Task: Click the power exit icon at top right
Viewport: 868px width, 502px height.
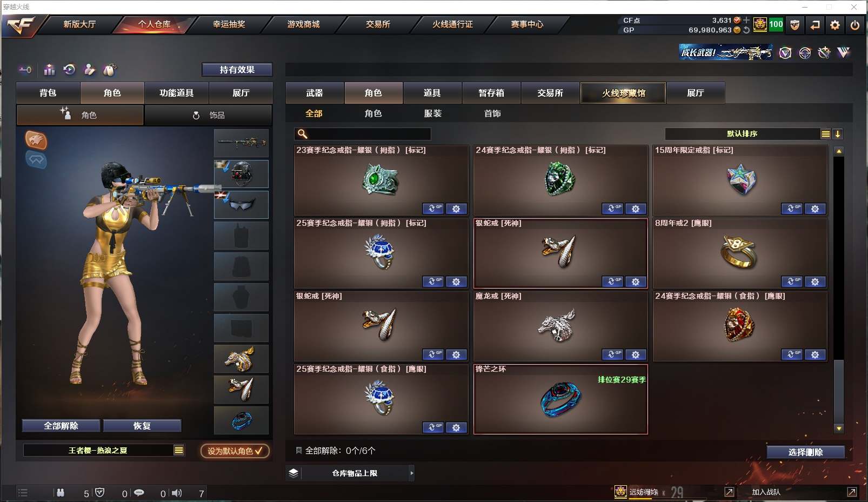Action: pyautogui.click(x=854, y=25)
